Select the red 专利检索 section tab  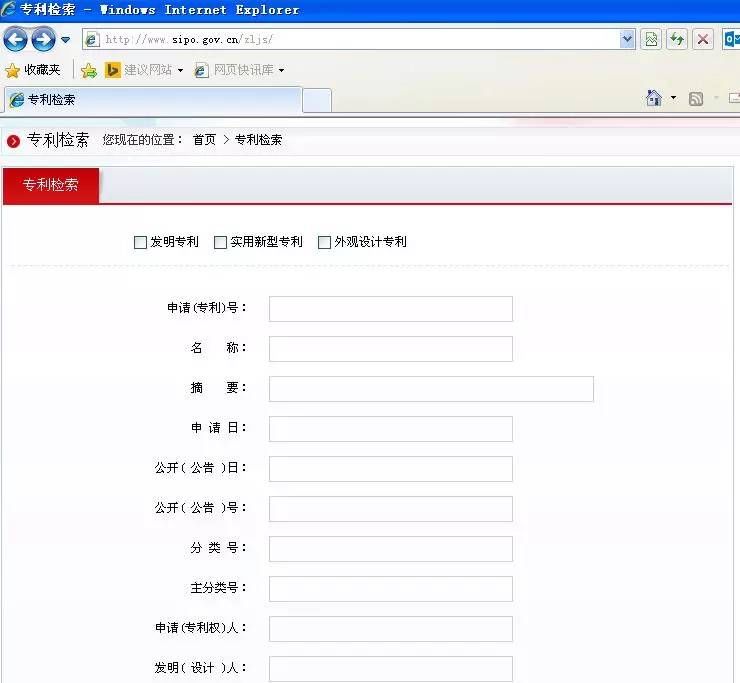pos(51,185)
